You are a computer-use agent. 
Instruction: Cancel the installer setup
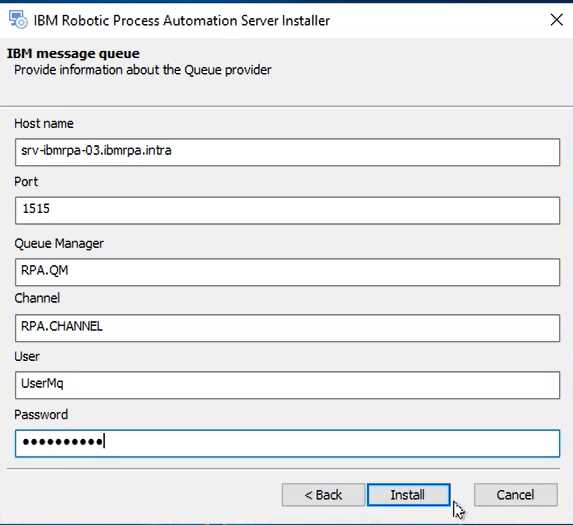tap(516, 495)
